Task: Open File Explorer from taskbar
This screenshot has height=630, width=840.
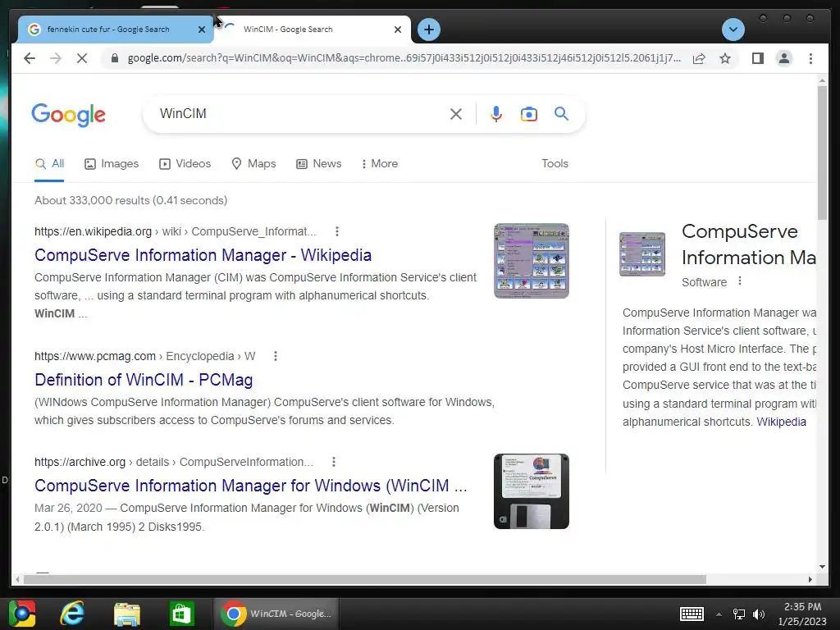Action: (127, 614)
